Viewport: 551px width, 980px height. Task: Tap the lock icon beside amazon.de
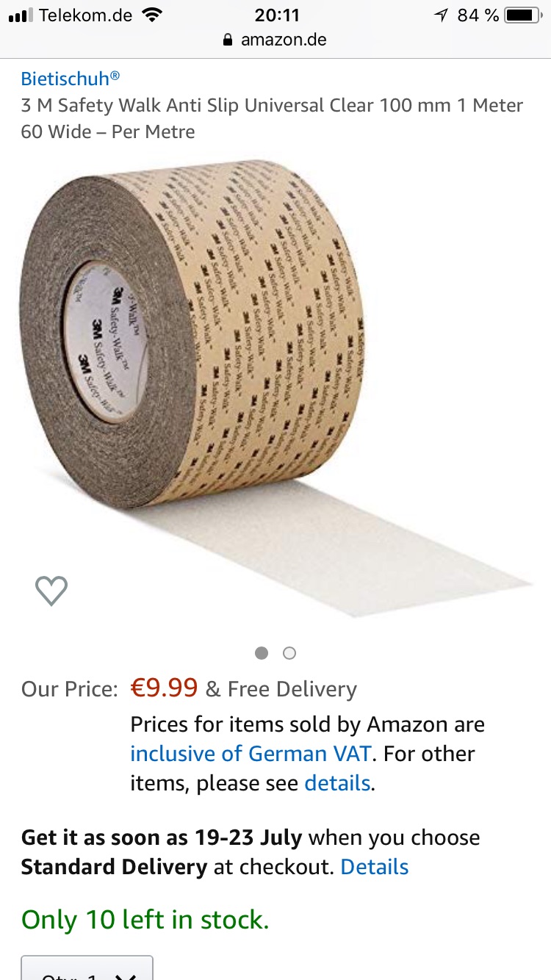point(228,40)
